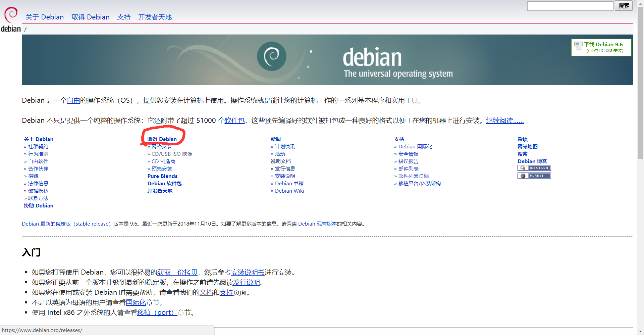Open the 预先安装 link

pos(162,169)
